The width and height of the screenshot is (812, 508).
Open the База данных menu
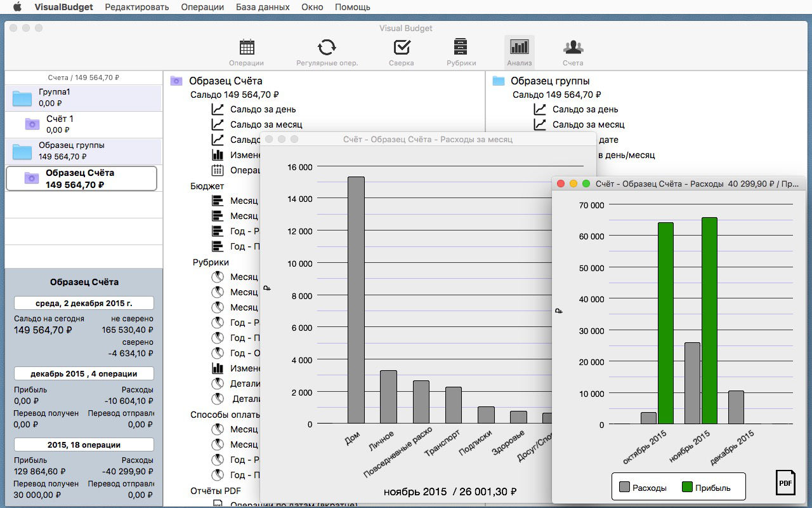tap(263, 7)
